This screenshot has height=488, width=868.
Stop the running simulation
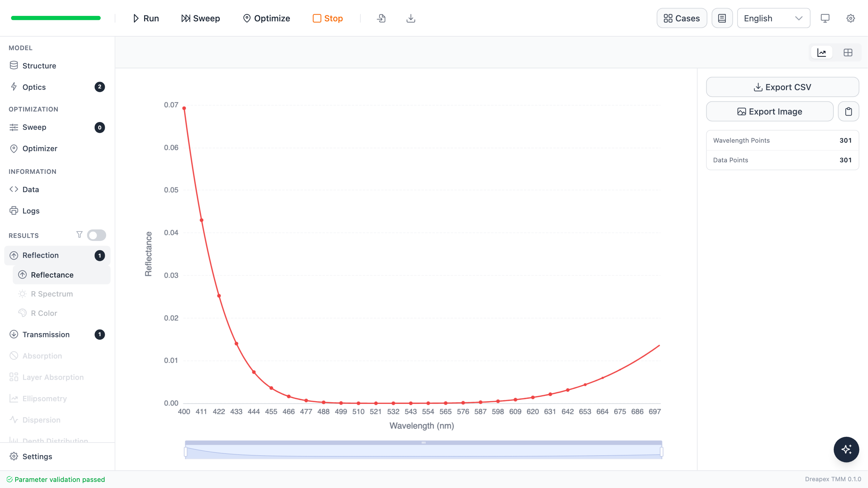(x=328, y=18)
